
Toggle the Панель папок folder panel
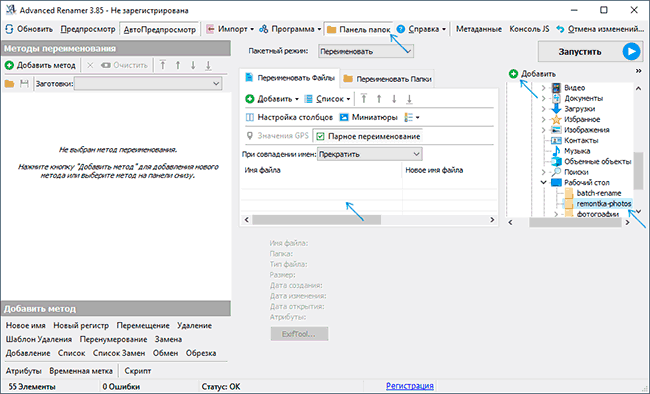pos(359,29)
